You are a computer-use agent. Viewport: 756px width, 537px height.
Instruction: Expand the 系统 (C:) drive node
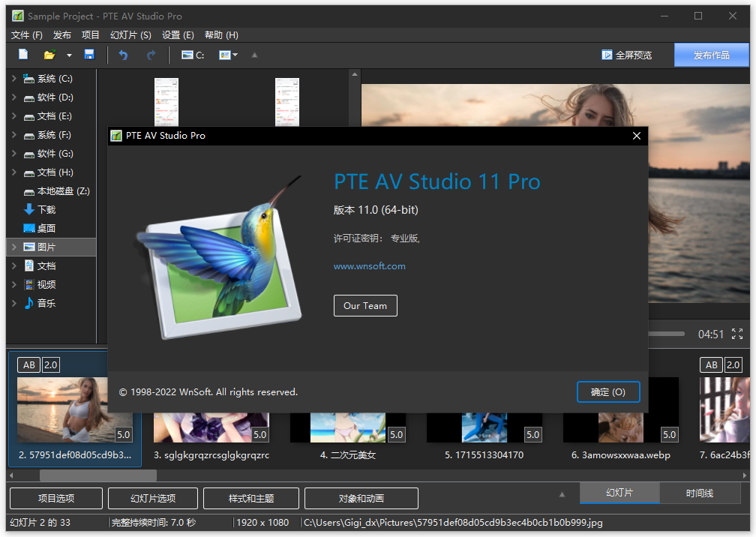pyautogui.click(x=14, y=78)
